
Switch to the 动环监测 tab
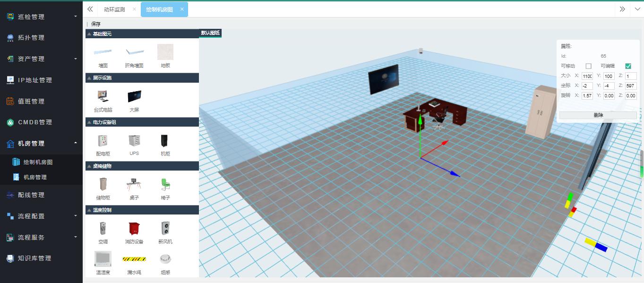114,9
